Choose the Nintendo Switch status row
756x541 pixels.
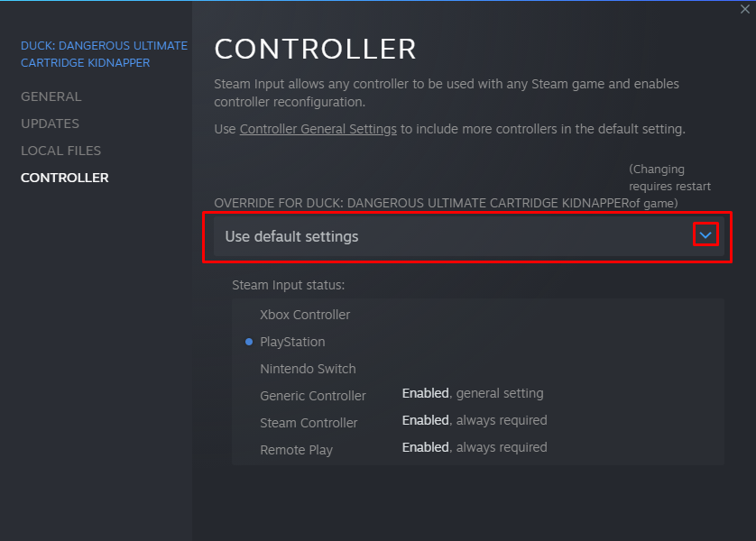coord(308,369)
